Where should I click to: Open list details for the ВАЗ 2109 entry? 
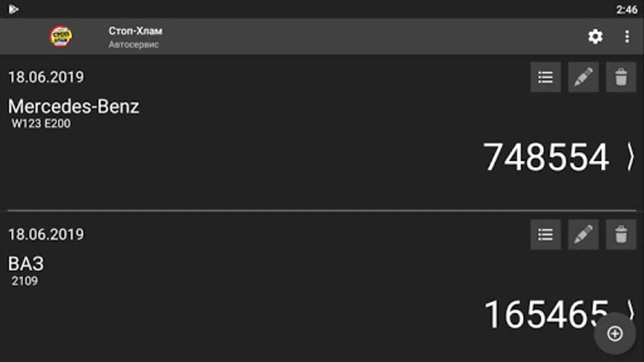click(x=545, y=234)
